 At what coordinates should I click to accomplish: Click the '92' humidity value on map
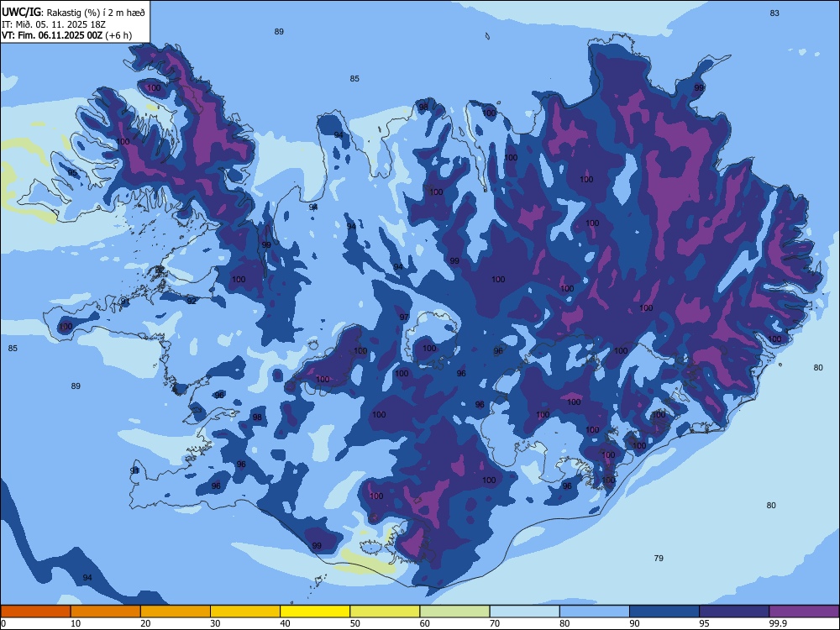tap(192, 301)
